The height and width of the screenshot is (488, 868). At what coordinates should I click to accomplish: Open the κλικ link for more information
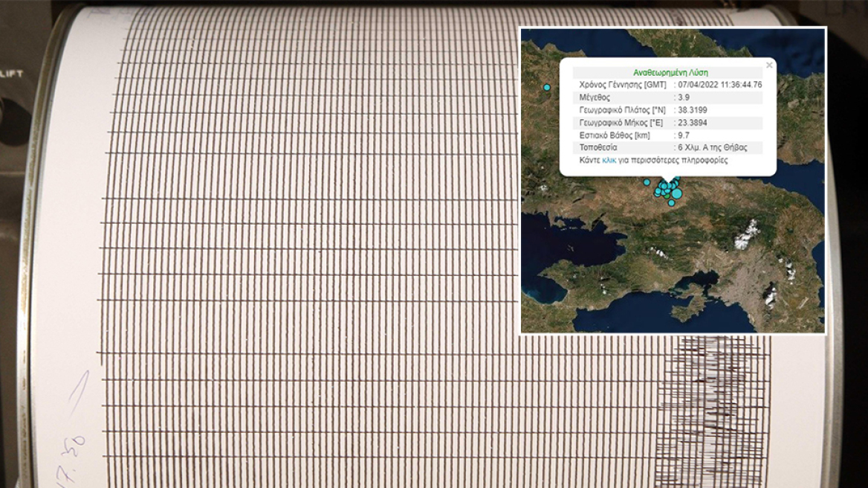point(608,161)
